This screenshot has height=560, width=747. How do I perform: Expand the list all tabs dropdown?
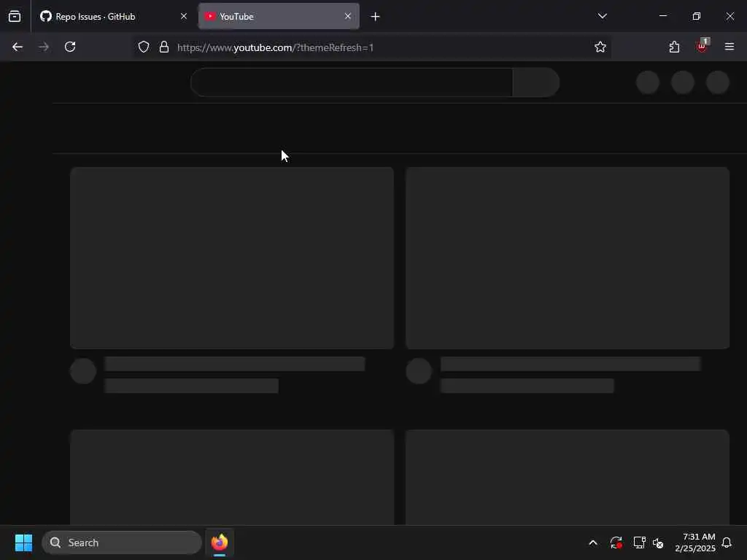pos(602,16)
